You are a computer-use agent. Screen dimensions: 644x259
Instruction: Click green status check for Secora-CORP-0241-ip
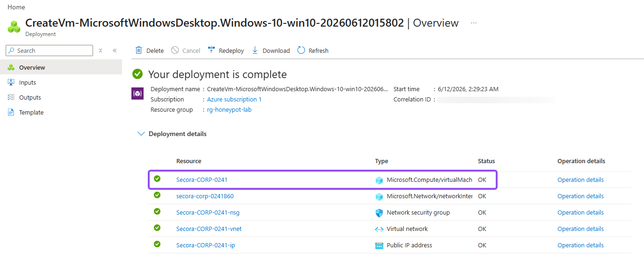click(157, 244)
